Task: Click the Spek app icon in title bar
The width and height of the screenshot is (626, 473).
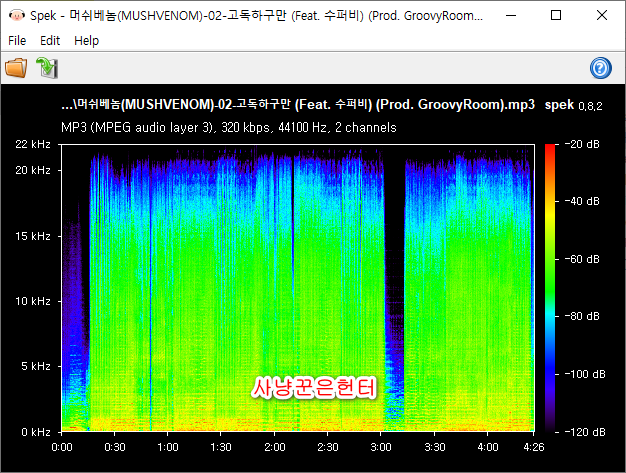Action: 16,15
